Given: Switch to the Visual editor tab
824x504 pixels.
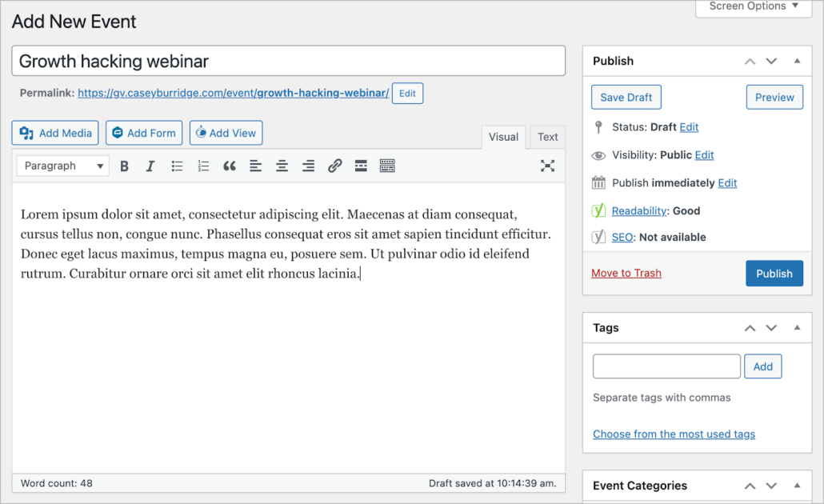Looking at the screenshot, I should tap(503, 137).
